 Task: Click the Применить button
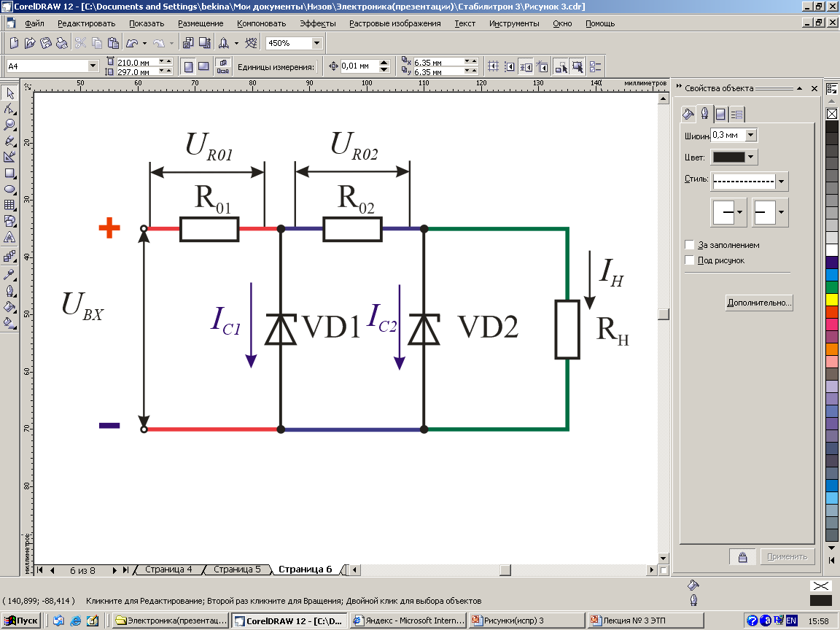click(x=787, y=557)
